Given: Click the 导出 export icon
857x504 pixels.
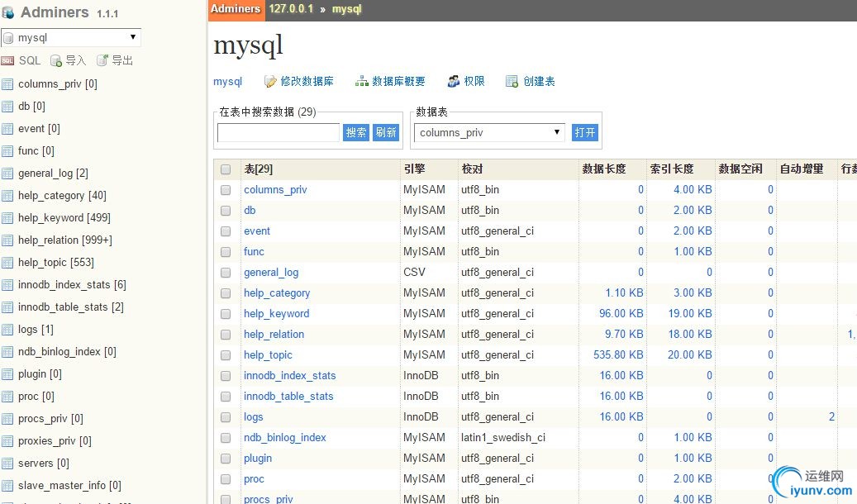Looking at the screenshot, I should (x=102, y=60).
